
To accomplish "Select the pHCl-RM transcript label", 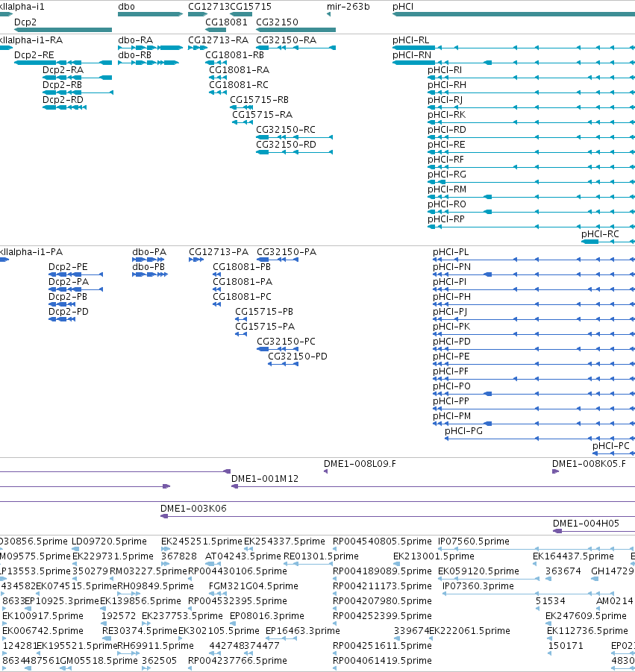I will click(x=447, y=189).
